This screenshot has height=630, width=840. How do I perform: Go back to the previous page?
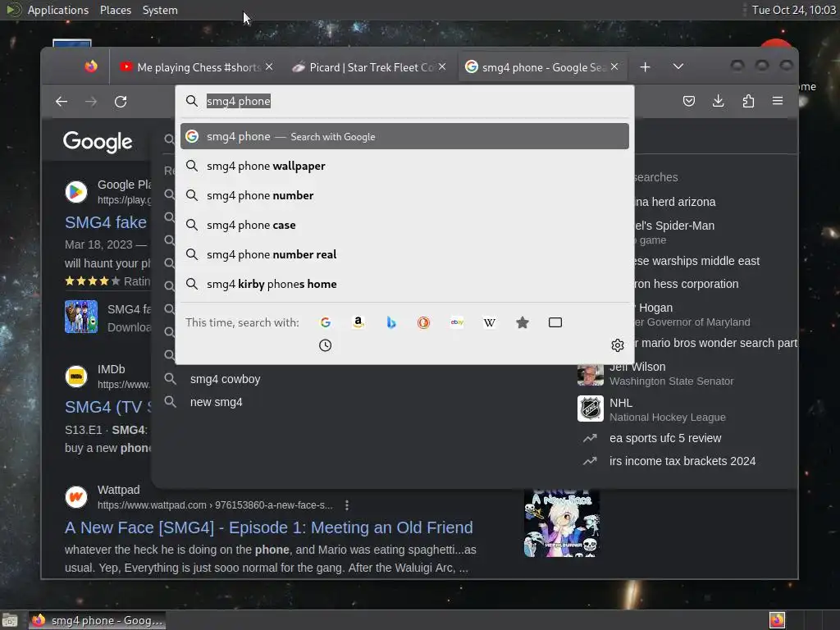(62, 101)
